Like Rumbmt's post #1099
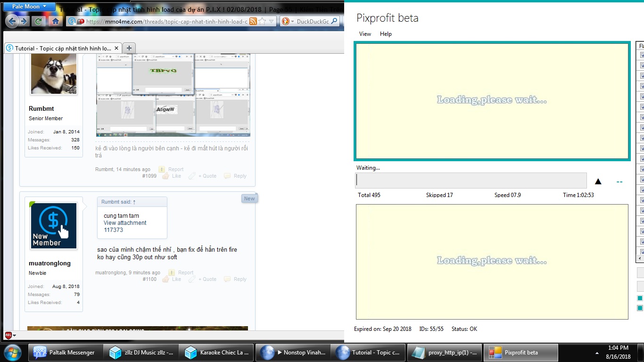The height and width of the screenshot is (362, 644). [x=172, y=176]
